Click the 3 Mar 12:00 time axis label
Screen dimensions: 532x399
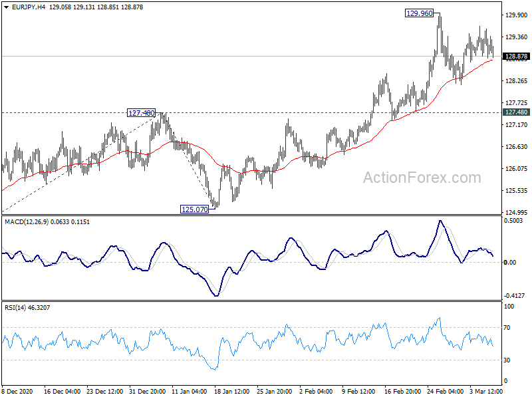tap(486, 391)
